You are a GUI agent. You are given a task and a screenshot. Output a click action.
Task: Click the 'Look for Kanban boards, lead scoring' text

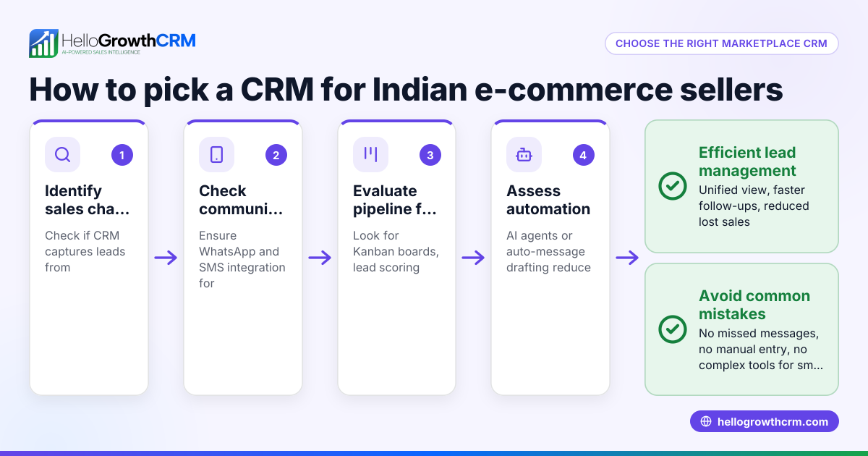click(396, 251)
